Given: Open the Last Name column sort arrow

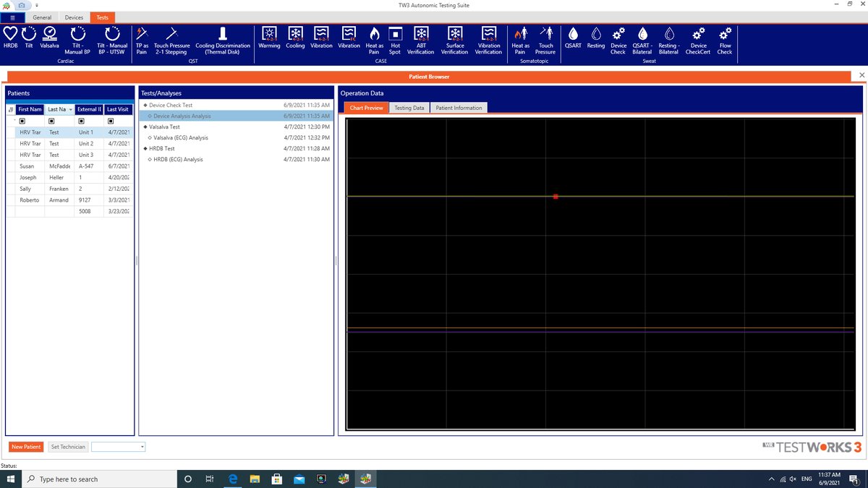Looking at the screenshot, I should (70, 109).
